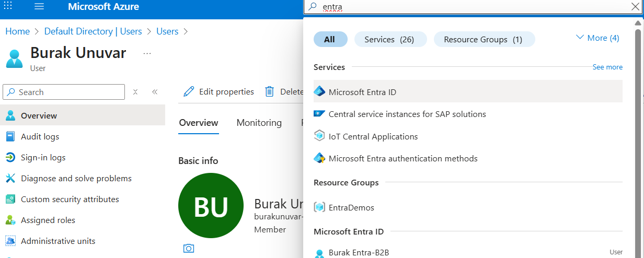Filter results by Resource Groups (1)
This screenshot has width=644, height=258.
pyautogui.click(x=484, y=40)
